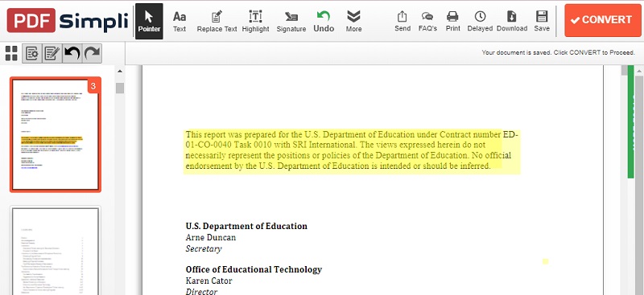Click the edit page pencil icon

pos(52,53)
